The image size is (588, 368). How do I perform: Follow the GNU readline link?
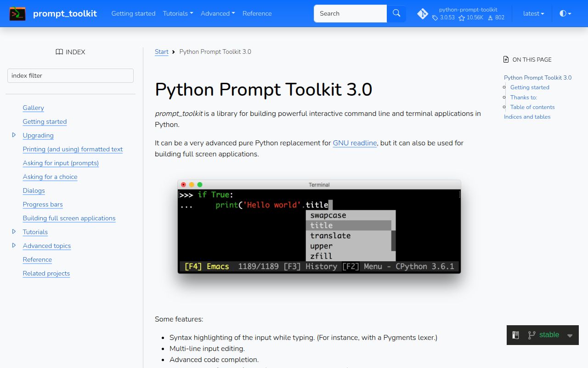click(x=355, y=143)
